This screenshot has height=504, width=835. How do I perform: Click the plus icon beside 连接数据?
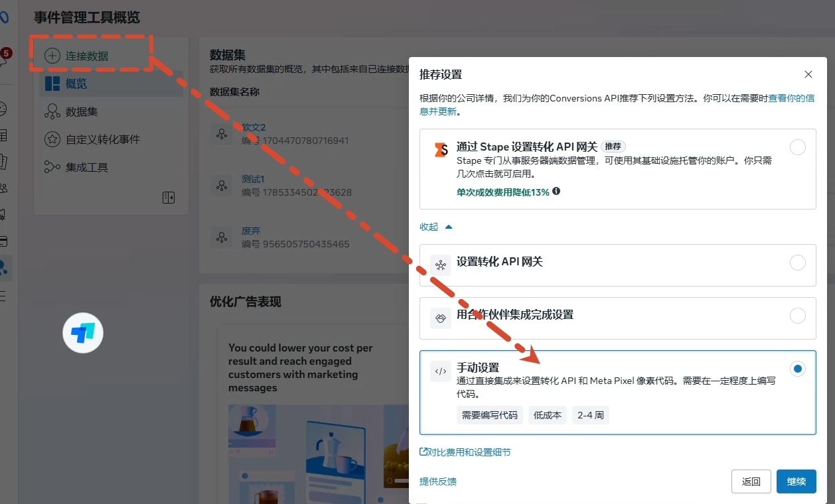tap(52, 56)
